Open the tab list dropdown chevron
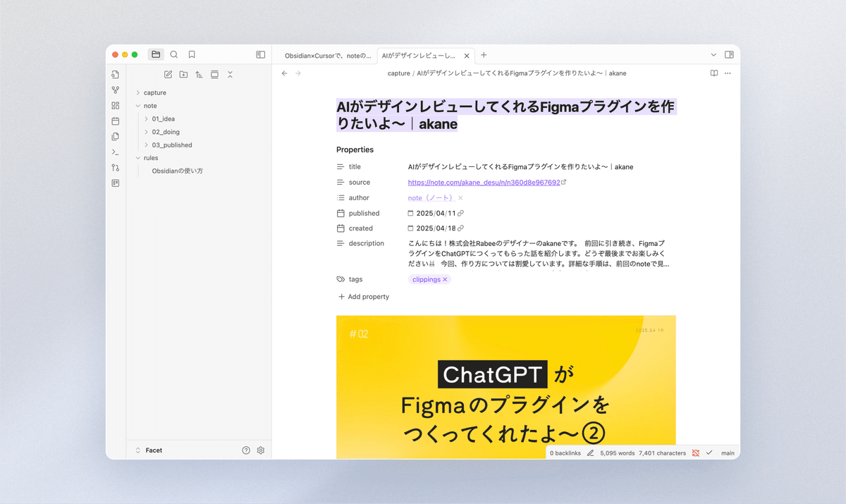Viewport: 846px width, 504px height. [714, 54]
